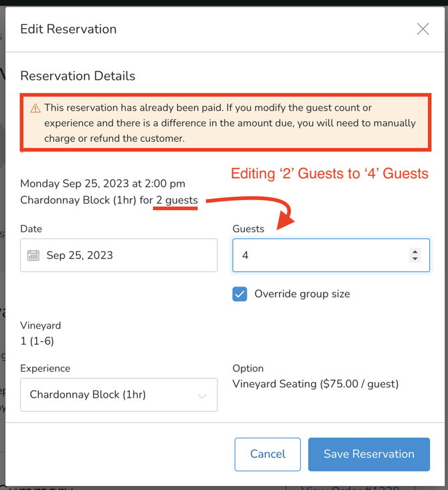Click the "Override group size" label text

tap(302, 294)
